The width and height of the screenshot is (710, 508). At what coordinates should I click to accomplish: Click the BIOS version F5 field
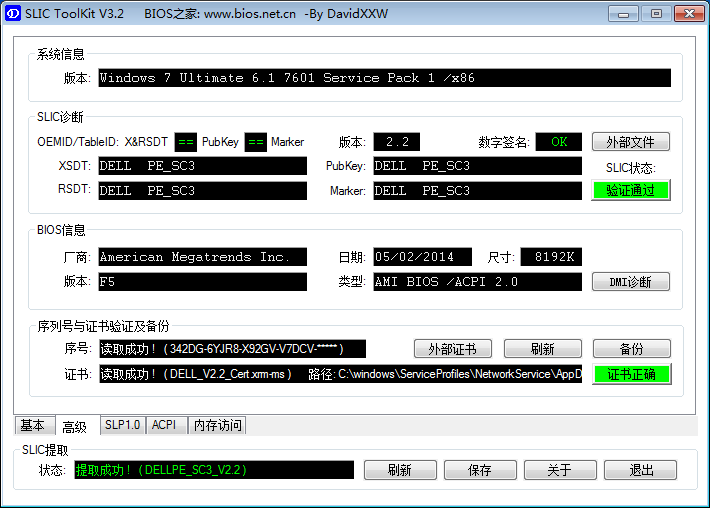tap(202, 282)
